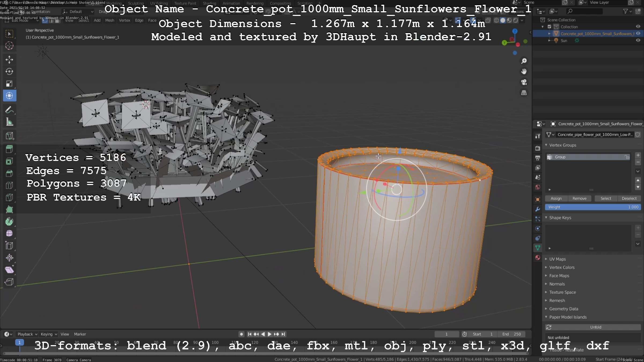Click the Remove button

point(579,198)
